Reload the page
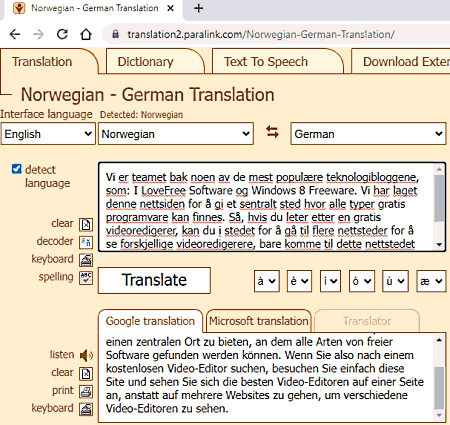450x425 pixels. tap(62, 34)
